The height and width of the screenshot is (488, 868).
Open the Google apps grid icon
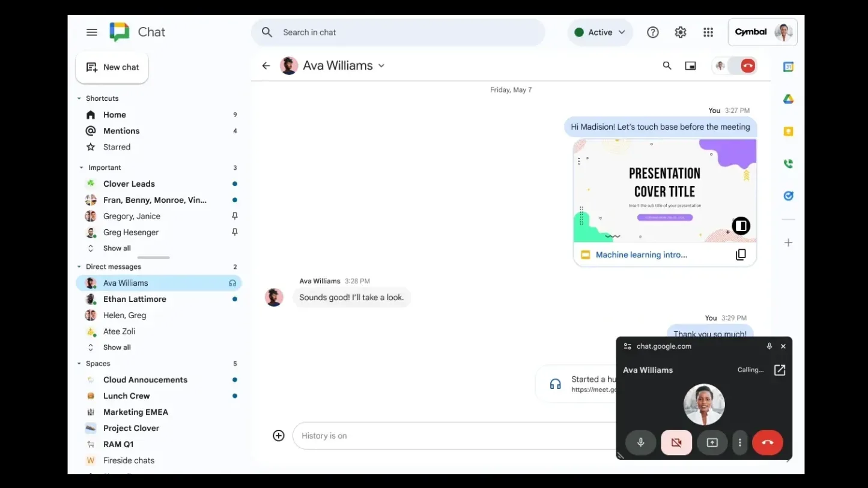point(708,32)
